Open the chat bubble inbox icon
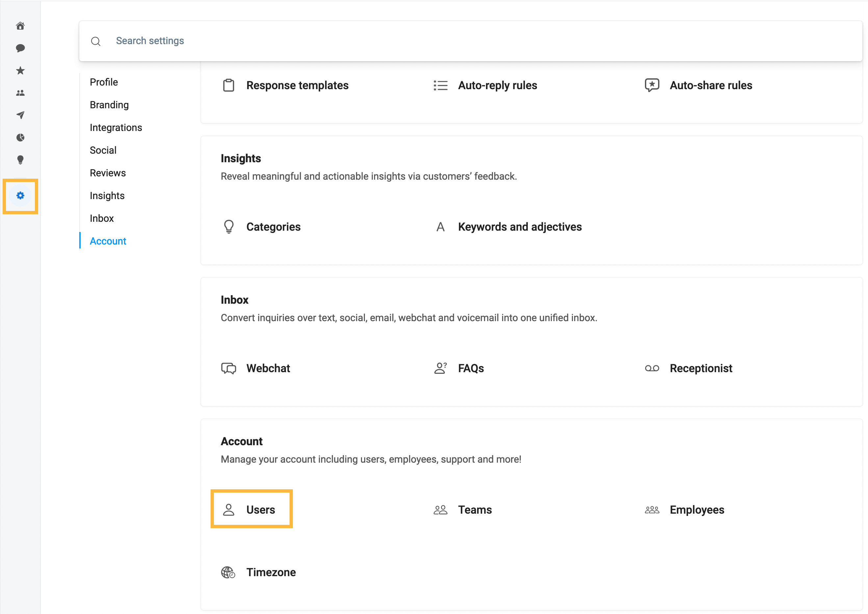The width and height of the screenshot is (868, 614). point(20,48)
